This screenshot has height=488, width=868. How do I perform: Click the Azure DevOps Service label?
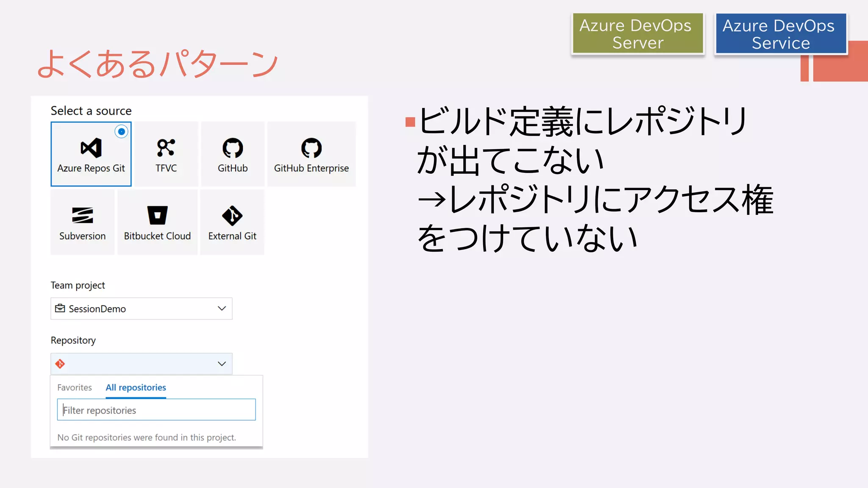781,34
